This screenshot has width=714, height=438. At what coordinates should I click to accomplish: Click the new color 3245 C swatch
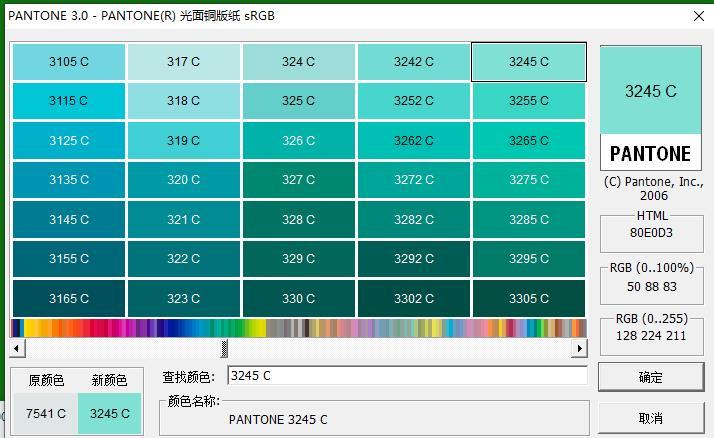[109, 413]
